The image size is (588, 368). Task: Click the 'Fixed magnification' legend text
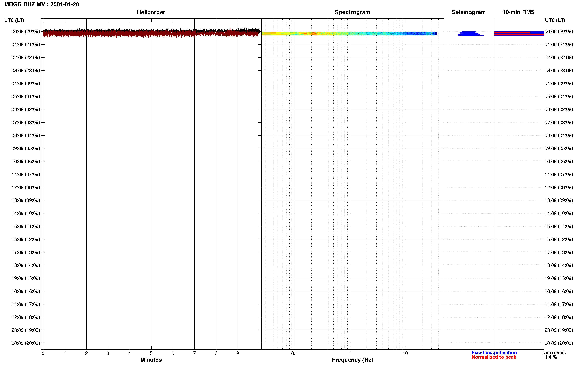click(x=494, y=352)
